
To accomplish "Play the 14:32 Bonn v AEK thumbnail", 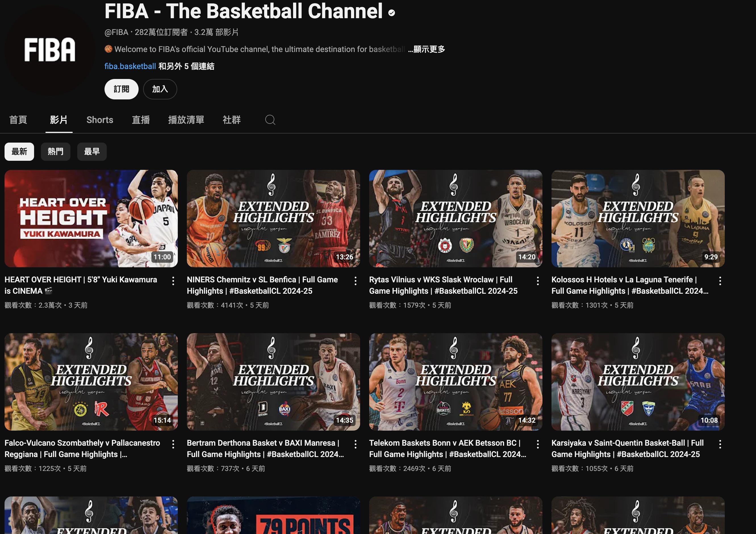I will click(x=456, y=382).
